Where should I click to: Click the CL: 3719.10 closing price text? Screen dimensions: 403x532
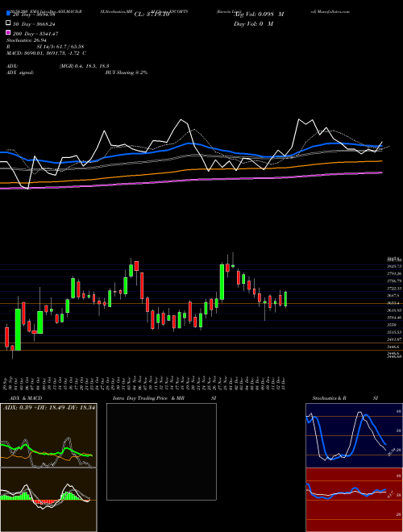click(152, 15)
